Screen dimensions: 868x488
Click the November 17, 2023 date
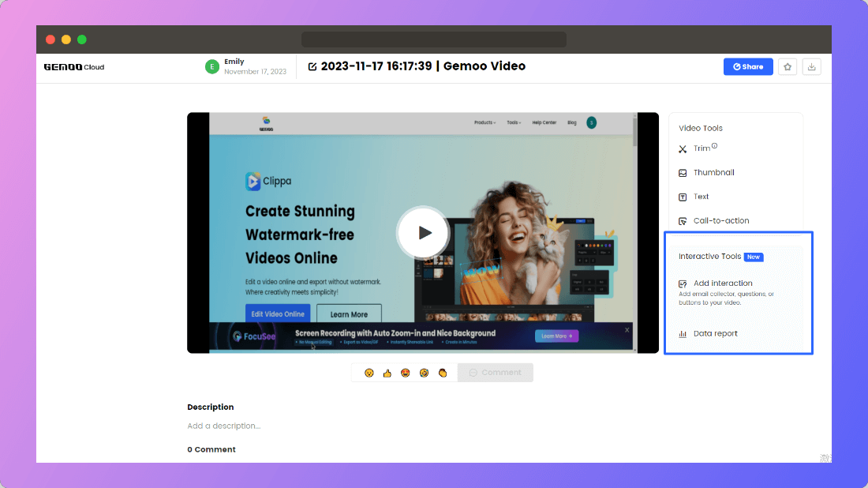coord(255,71)
